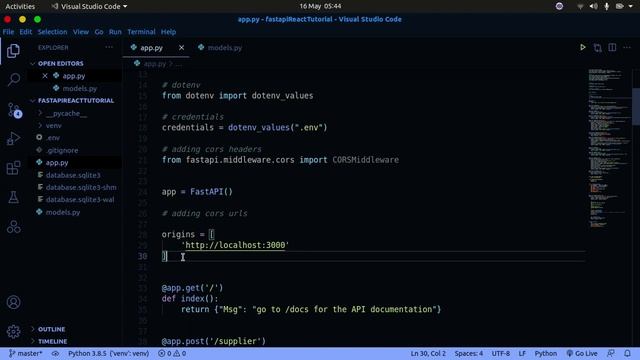Change encoding via UTF-8

(x=501, y=353)
